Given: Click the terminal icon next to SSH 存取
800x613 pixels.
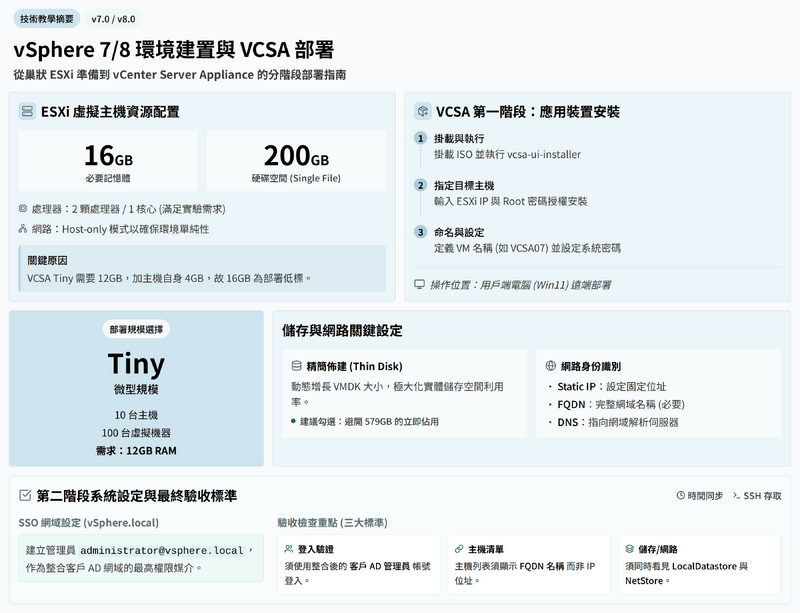Looking at the screenshot, I should [736, 495].
